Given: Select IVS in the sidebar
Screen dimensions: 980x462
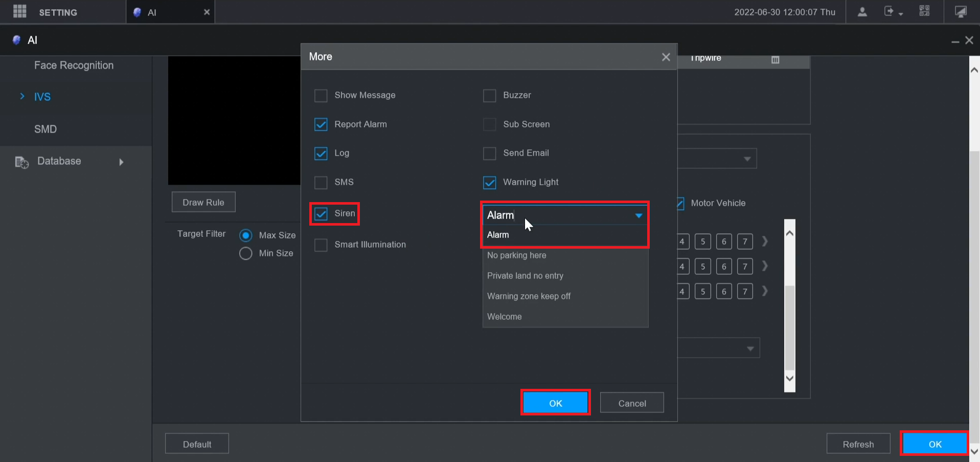Looking at the screenshot, I should pyautogui.click(x=42, y=97).
